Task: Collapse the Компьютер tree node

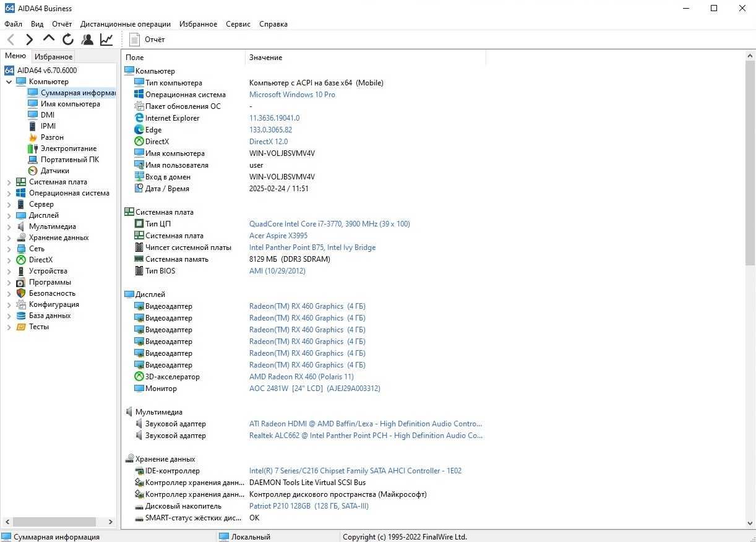Action: (9, 82)
